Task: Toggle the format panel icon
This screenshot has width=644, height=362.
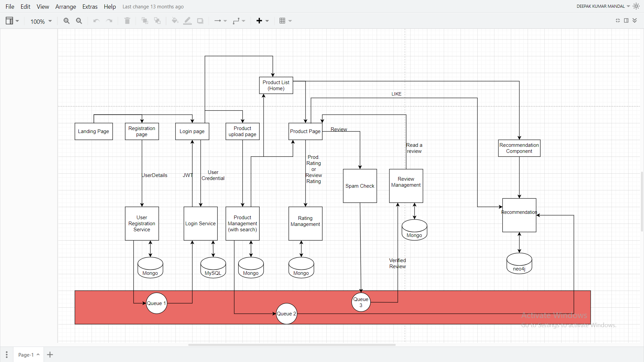Action: pyautogui.click(x=626, y=20)
